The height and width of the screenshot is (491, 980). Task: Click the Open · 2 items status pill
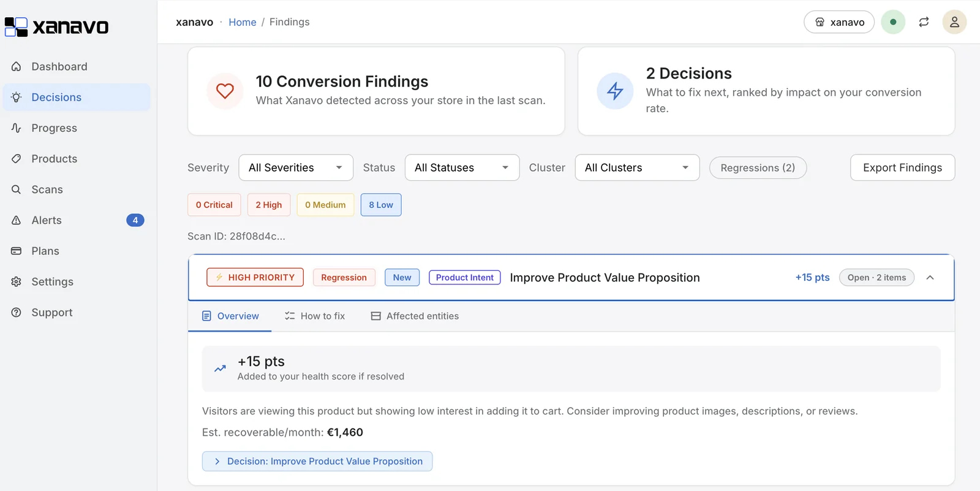tap(876, 277)
